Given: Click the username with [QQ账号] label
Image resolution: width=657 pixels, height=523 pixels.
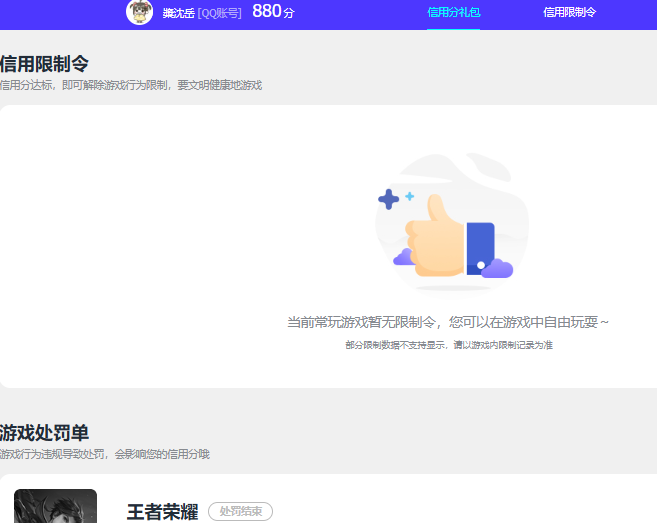Looking at the screenshot, I should (x=202, y=13).
